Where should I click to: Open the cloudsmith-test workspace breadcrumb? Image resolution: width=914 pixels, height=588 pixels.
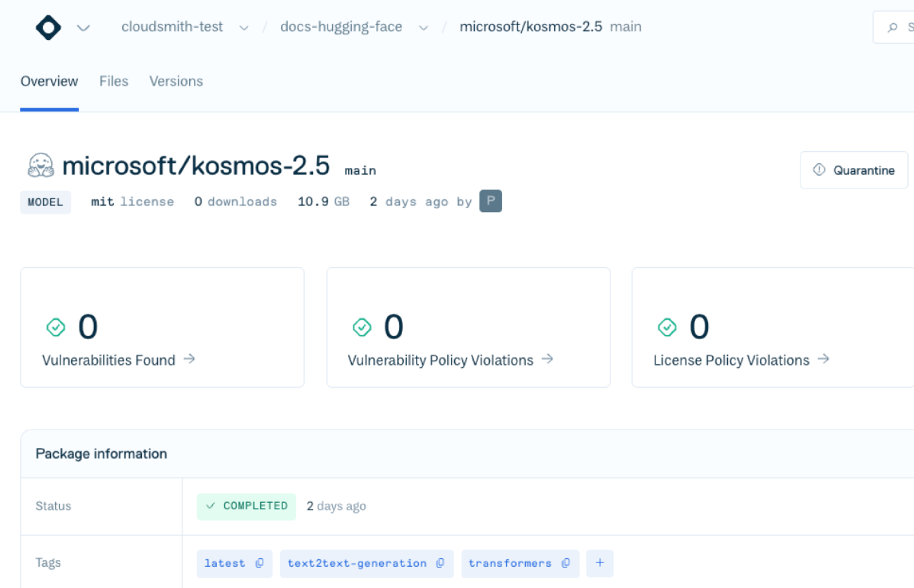[172, 27]
